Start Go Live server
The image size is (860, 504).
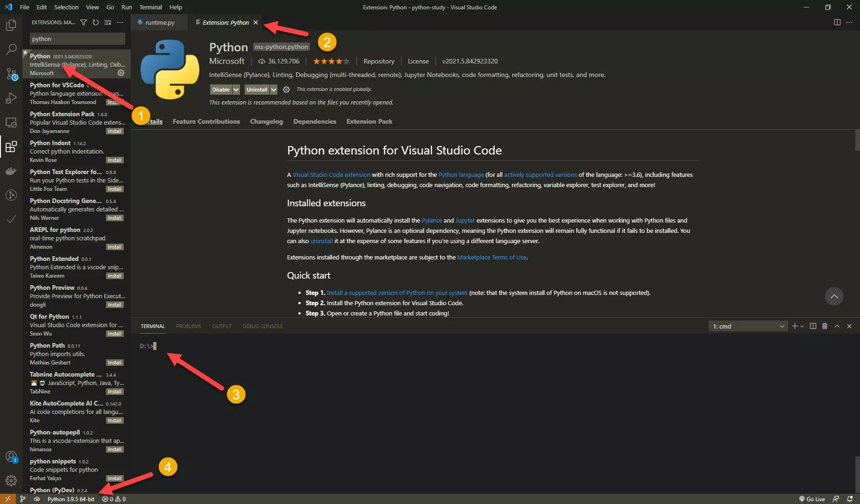coord(812,499)
